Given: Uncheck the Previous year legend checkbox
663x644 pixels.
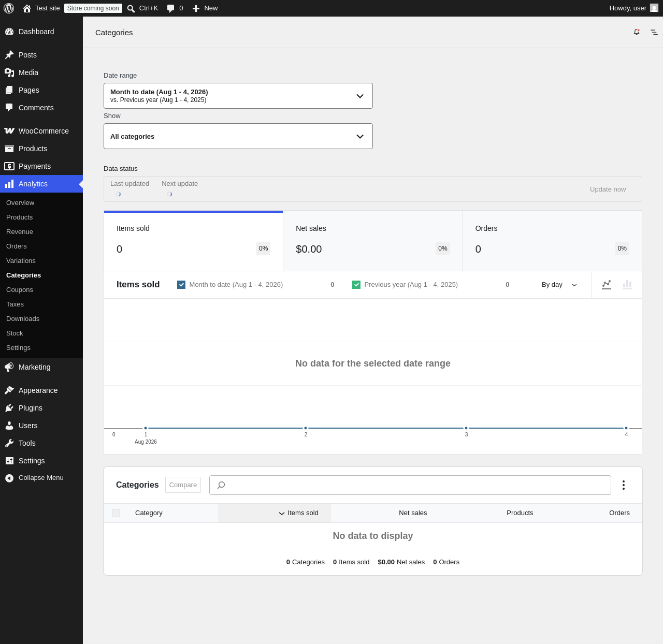Looking at the screenshot, I should pos(356,285).
